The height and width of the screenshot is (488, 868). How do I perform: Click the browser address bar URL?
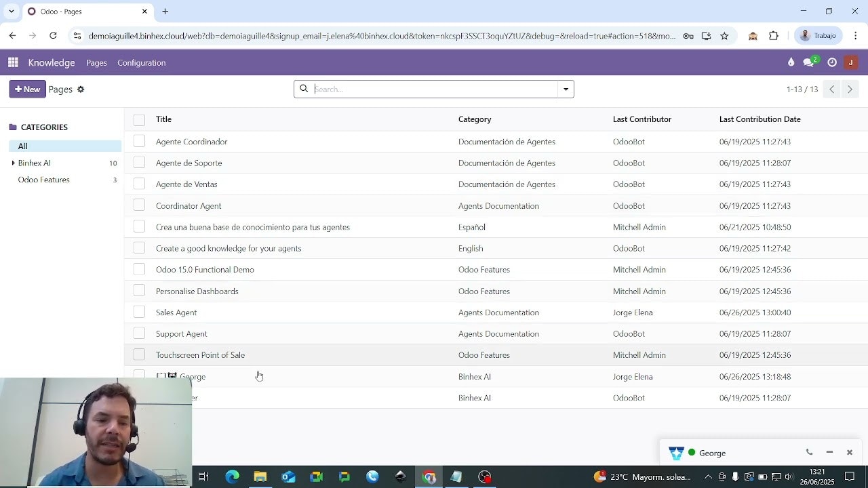pyautogui.click(x=382, y=36)
